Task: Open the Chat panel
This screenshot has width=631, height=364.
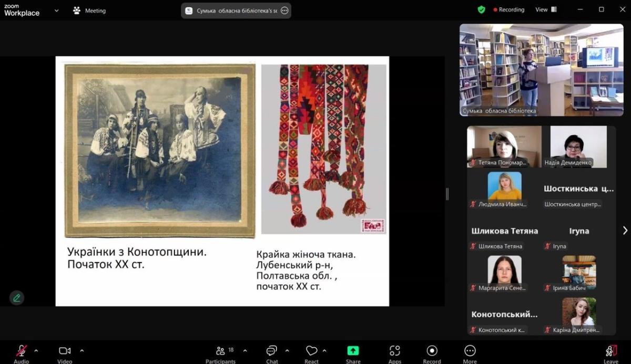Action: point(272,352)
